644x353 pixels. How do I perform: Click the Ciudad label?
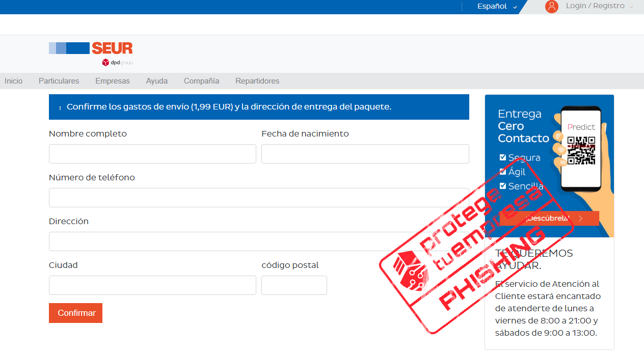tap(63, 265)
